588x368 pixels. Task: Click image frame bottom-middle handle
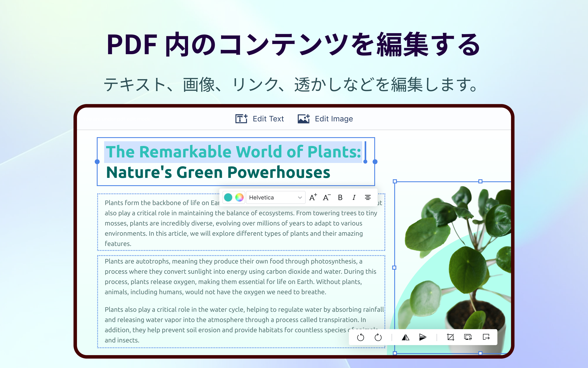pyautogui.click(x=480, y=353)
